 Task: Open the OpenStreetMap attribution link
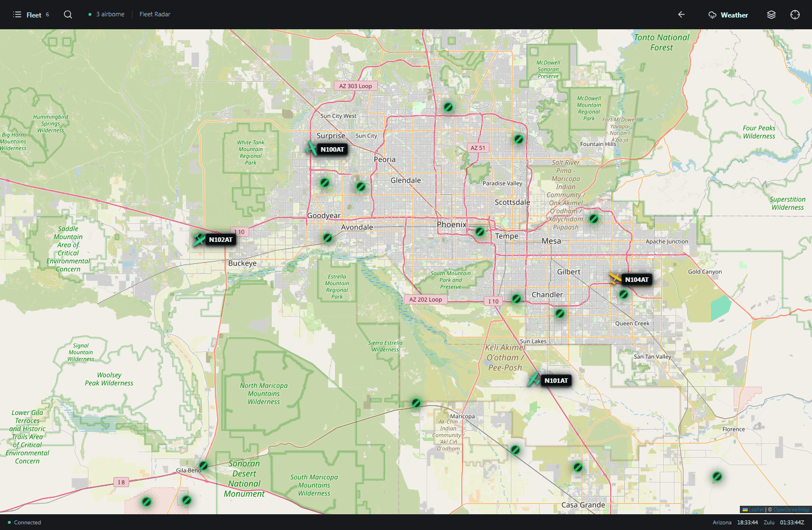(x=791, y=510)
